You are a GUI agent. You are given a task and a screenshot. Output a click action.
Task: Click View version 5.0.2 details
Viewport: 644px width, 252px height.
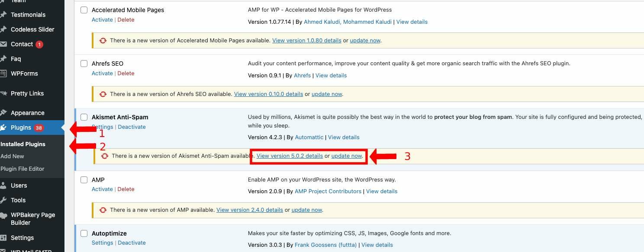tap(290, 156)
